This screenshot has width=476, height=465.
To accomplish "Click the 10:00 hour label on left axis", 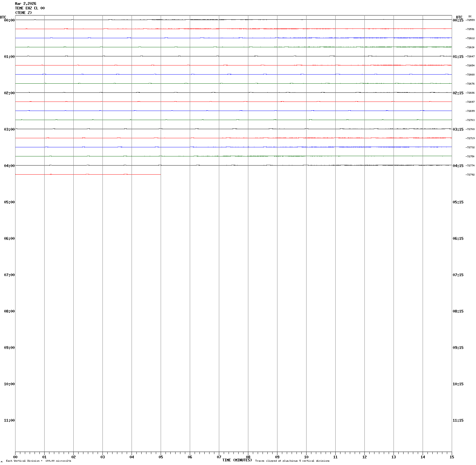I will [9, 384].
